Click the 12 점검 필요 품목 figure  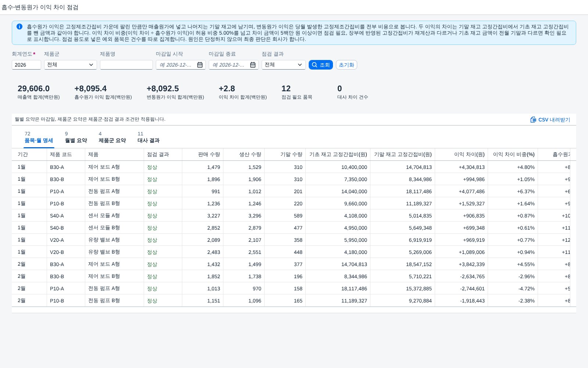[x=286, y=89]
